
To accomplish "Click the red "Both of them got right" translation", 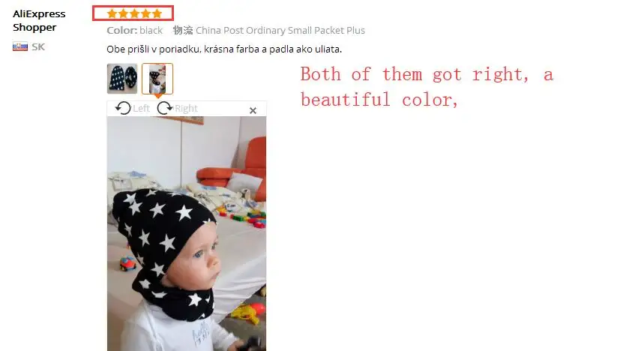I will click(x=427, y=87).
